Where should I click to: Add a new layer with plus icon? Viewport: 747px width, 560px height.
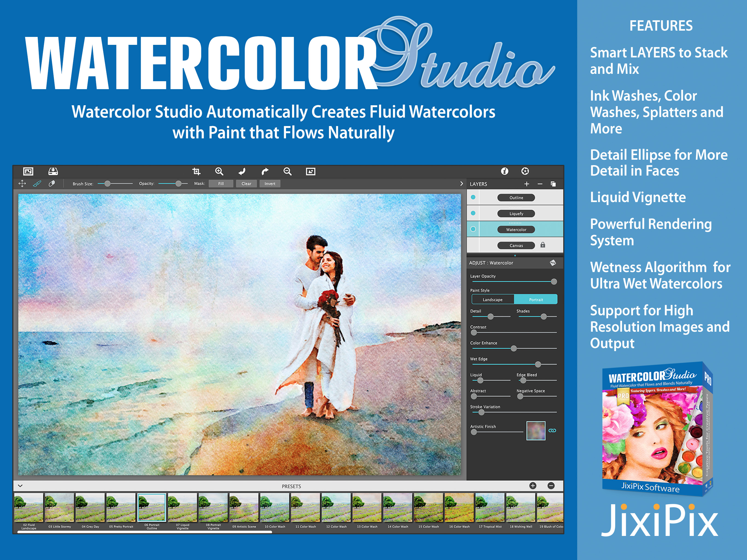[x=526, y=184]
